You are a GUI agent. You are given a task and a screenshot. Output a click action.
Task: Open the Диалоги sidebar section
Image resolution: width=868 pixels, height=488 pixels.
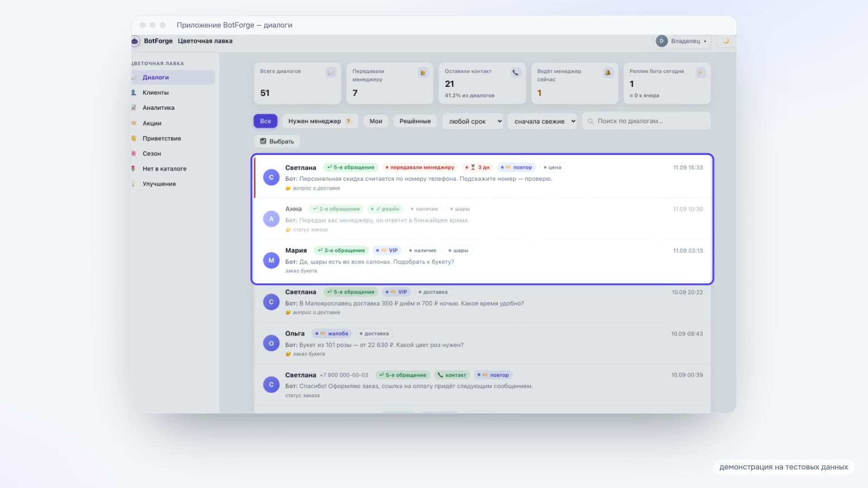coord(173,77)
